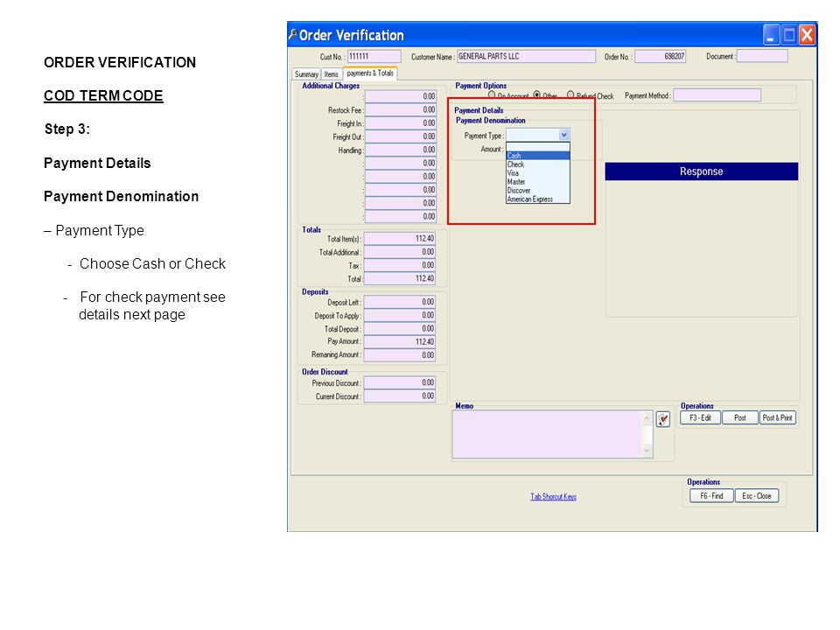Click the Total Additional field
840x630 pixels.
[x=400, y=252]
